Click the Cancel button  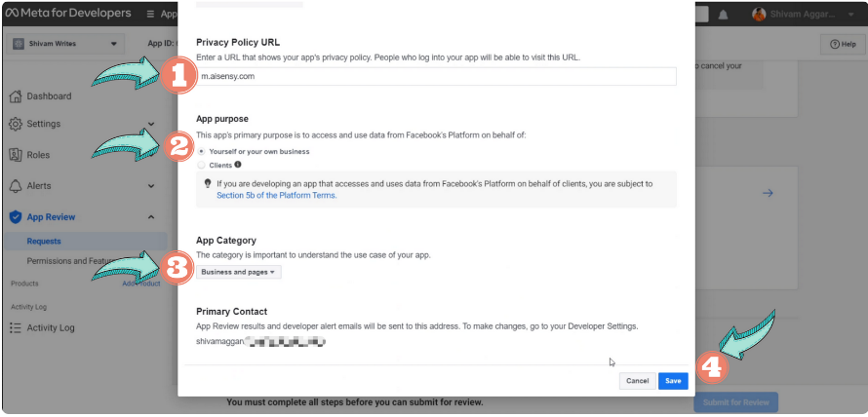637,381
